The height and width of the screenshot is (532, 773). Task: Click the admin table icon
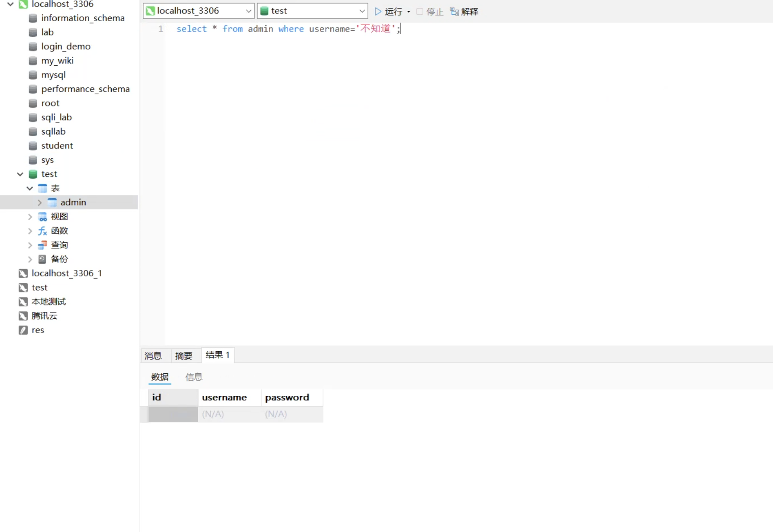pyautogui.click(x=52, y=202)
